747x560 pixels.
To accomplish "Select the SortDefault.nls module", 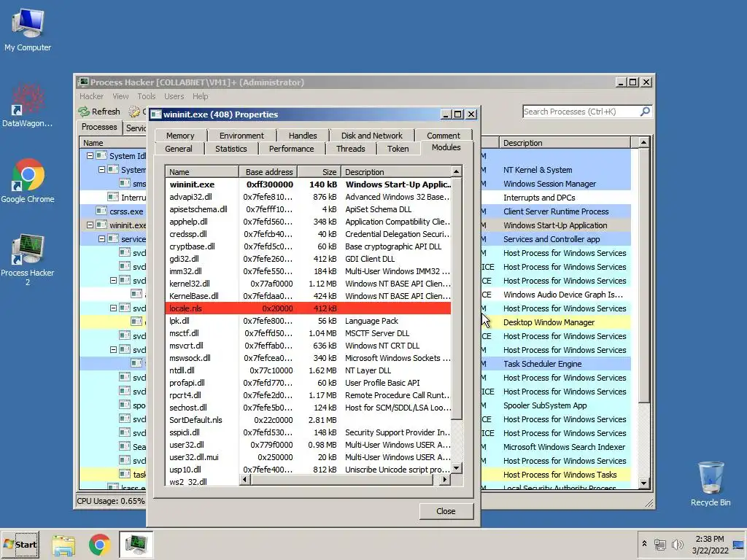I will coord(308,419).
